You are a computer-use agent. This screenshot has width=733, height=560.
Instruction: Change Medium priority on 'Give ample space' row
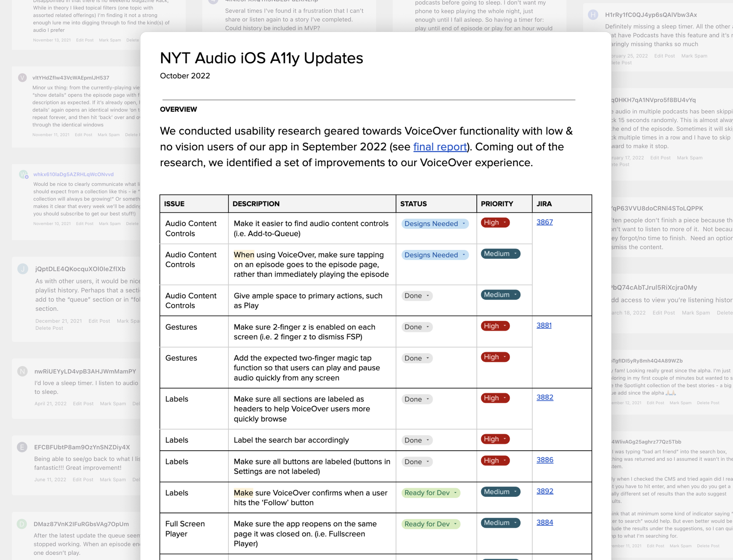pos(500,295)
